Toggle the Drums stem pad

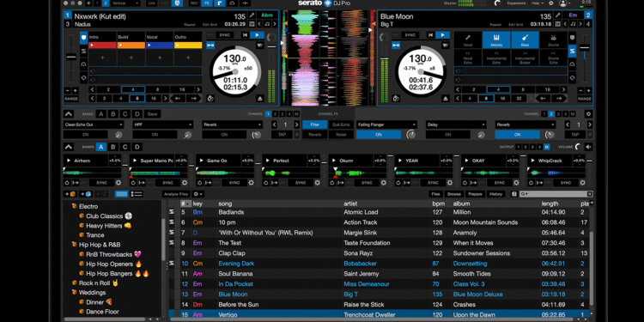coord(554,40)
